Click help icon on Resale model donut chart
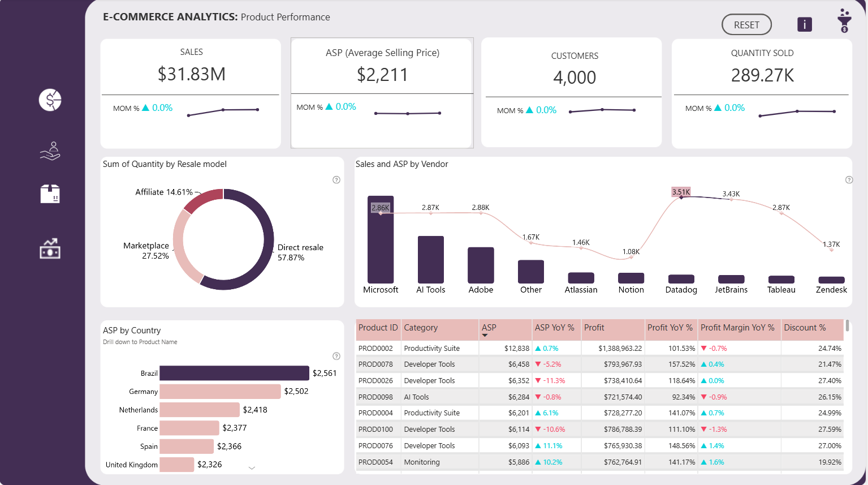868x485 pixels. 336,180
